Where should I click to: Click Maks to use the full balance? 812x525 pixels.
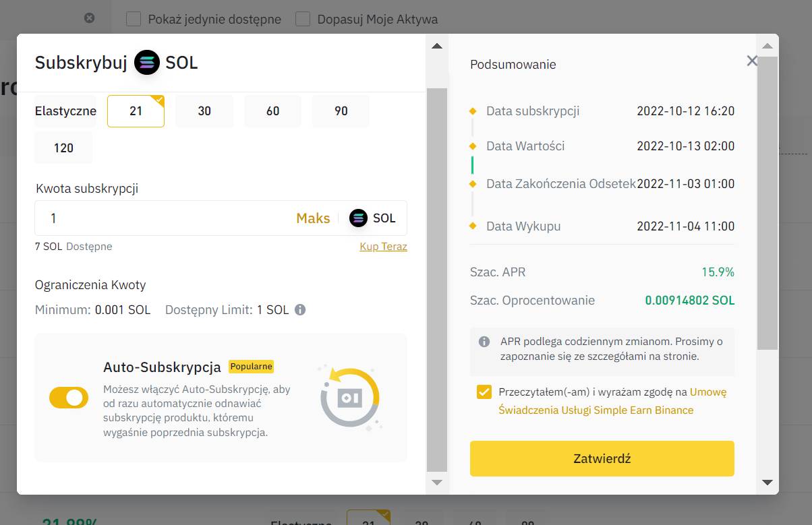(313, 218)
